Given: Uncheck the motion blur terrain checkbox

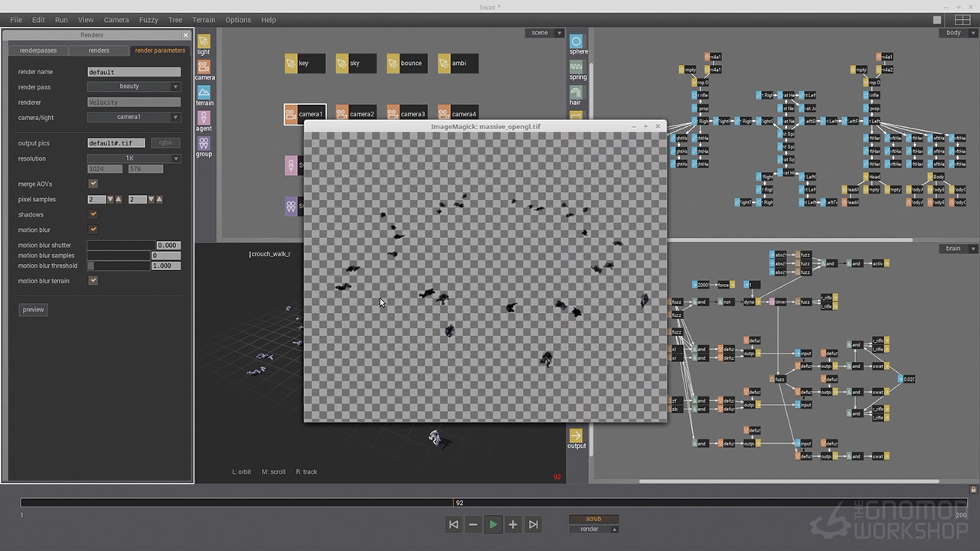Looking at the screenshot, I should coord(93,281).
